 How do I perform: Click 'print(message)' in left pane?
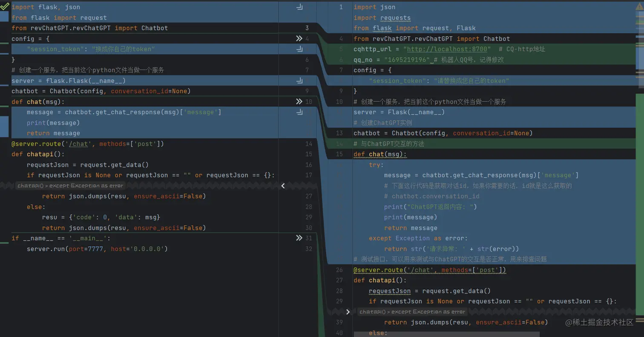[x=53, y=123]
